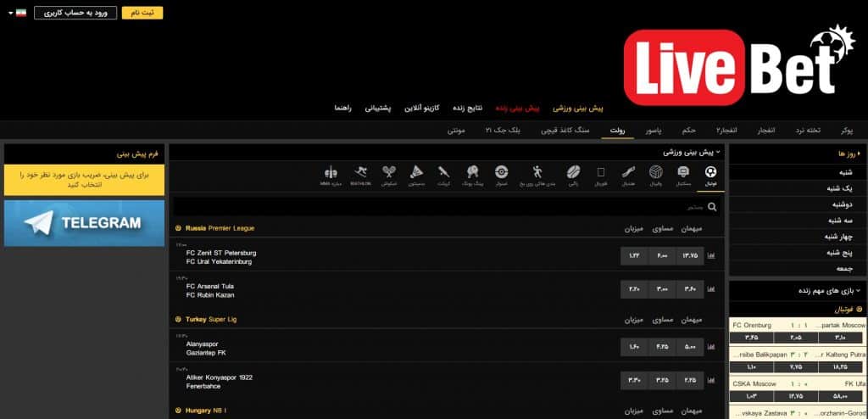Open stats icon for Alanyaspor vs Gaziantep FK
Image resolution: width=868 pixels, height=419 pixels.
(711, 347)
